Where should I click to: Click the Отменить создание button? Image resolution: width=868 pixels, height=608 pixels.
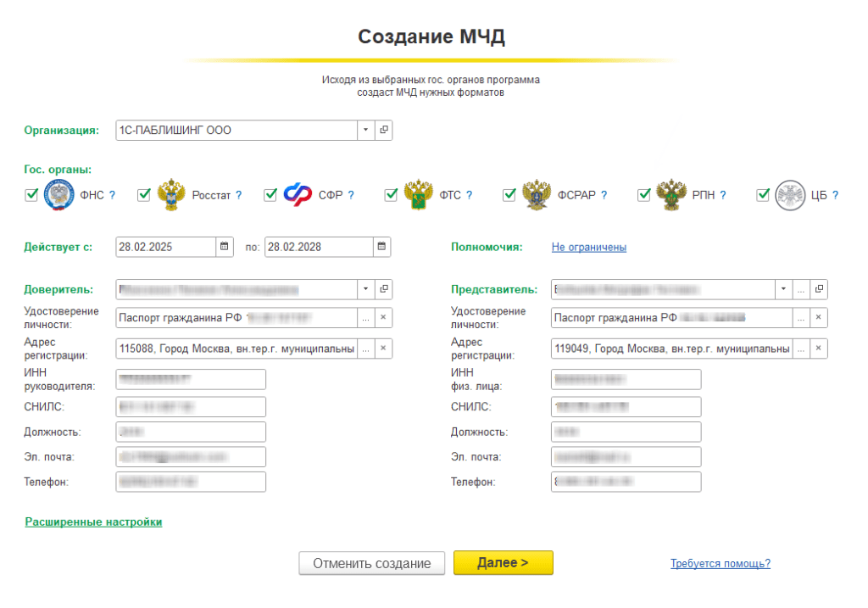(x=371, y=563)
